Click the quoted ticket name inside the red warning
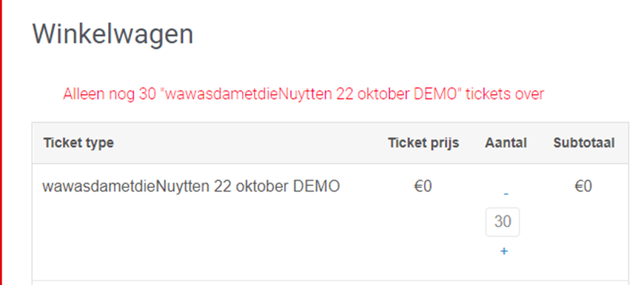Image resolution: width=644 pixels, height=285 pixels. click(311, 94)
